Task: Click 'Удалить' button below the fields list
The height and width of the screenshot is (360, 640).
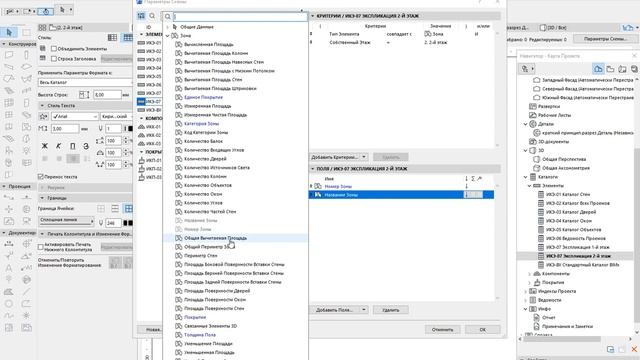Action: (x=391, y=310)
